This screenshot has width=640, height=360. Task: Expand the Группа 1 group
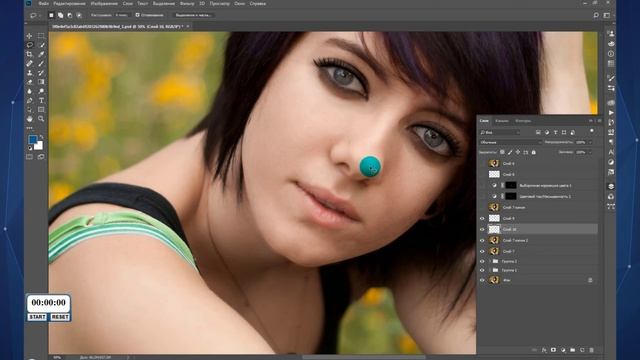[x=489, y=270]
